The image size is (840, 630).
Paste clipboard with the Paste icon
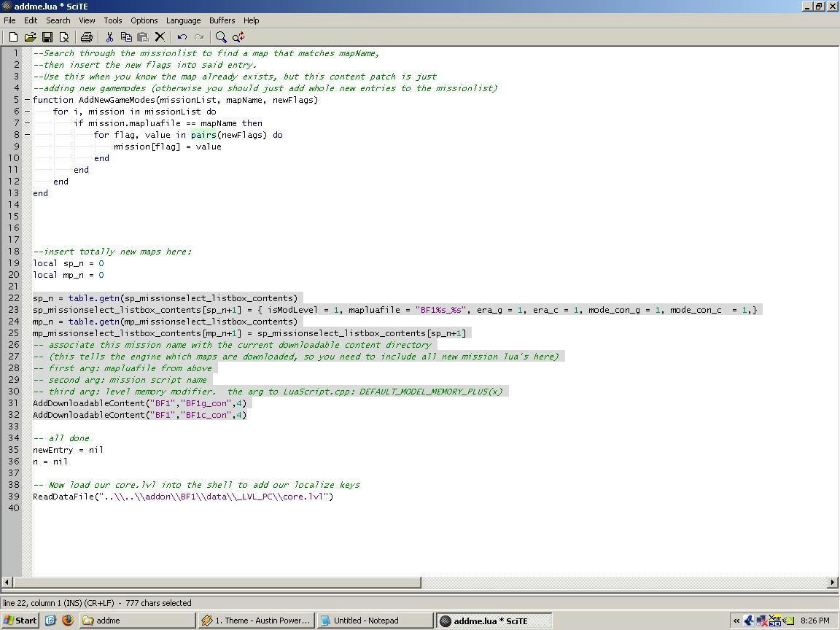point(143,37)
